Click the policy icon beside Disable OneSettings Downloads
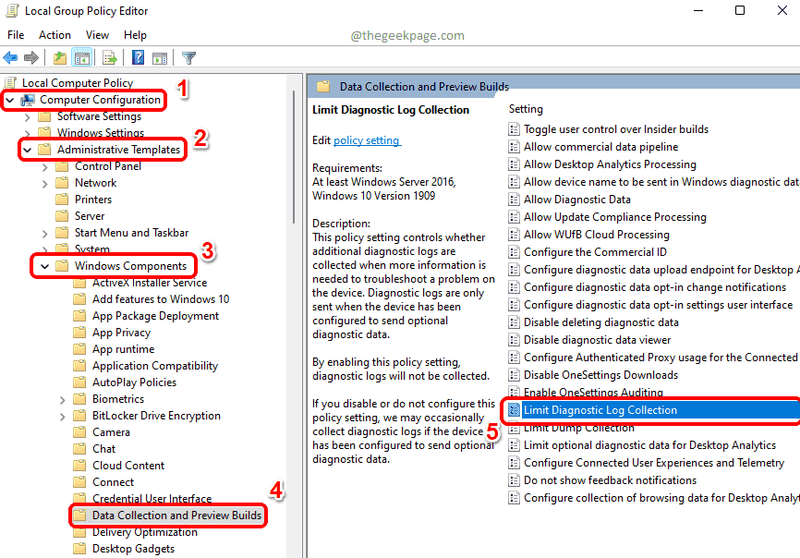This screenshot has width=800, height=558. pos(514,375)
